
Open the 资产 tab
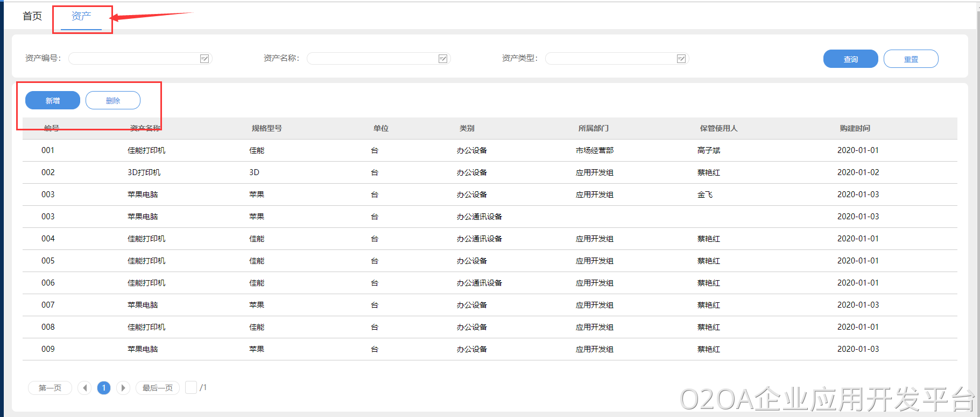pos(81,16)
